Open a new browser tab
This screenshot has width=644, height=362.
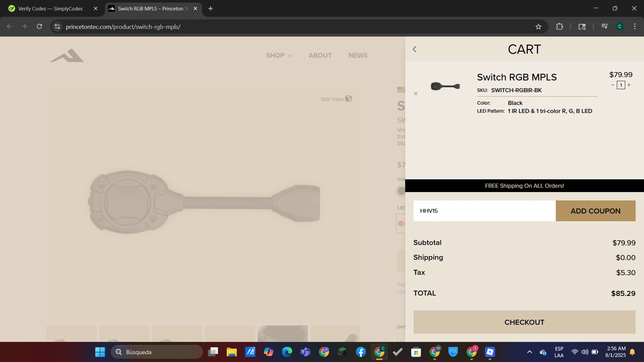coord(210,9)
